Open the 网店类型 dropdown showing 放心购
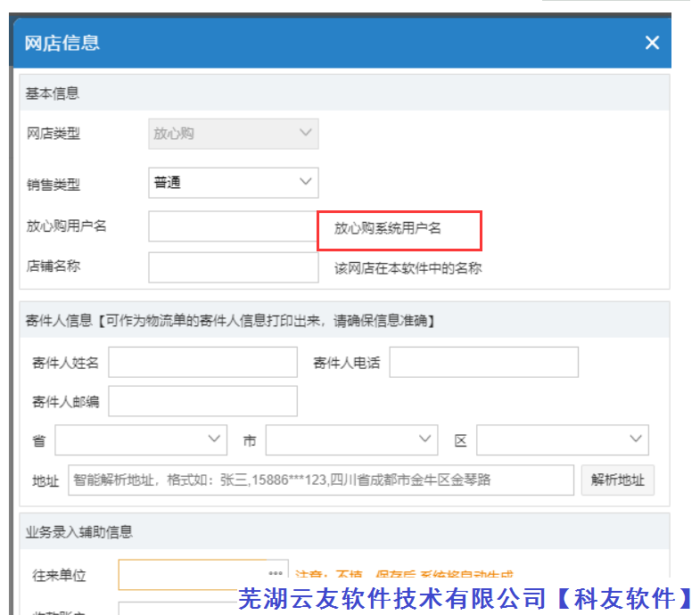This screenshot has width=700, height=615. tap(233, 134)
